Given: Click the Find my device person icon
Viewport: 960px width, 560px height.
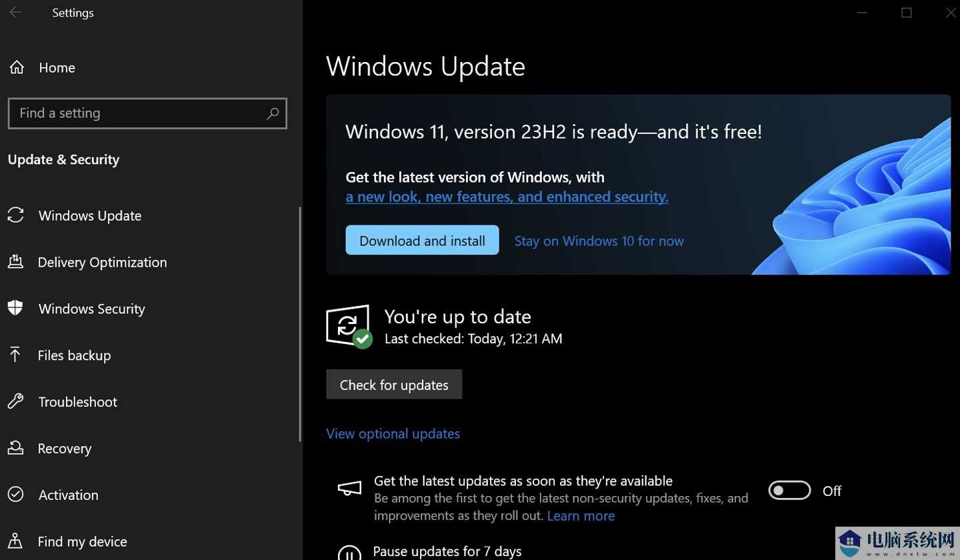Looking at the screenshot, I should click(x=15, y=541).
